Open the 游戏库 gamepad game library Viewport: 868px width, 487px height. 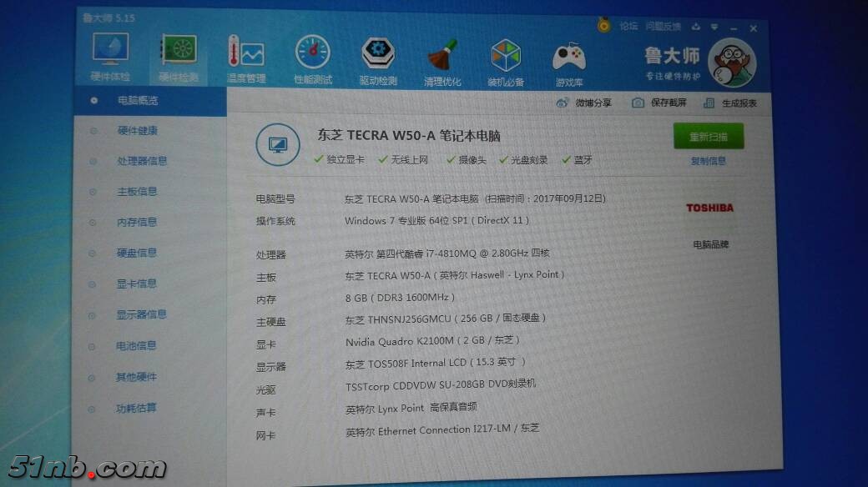(x=569, y=64)
